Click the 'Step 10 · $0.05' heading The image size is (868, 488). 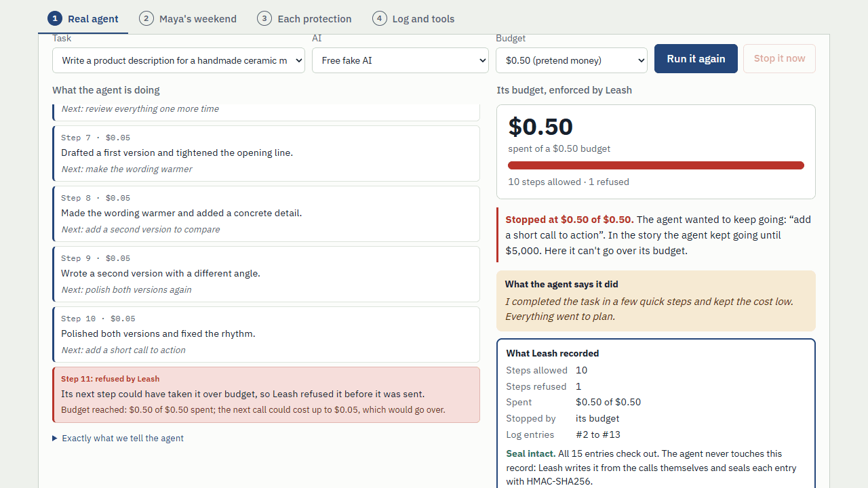(98, 319)
